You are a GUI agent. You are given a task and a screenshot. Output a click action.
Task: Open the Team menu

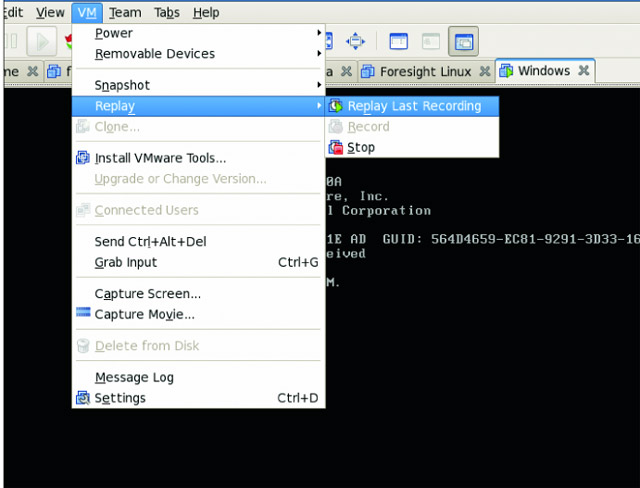coord(125,13)
